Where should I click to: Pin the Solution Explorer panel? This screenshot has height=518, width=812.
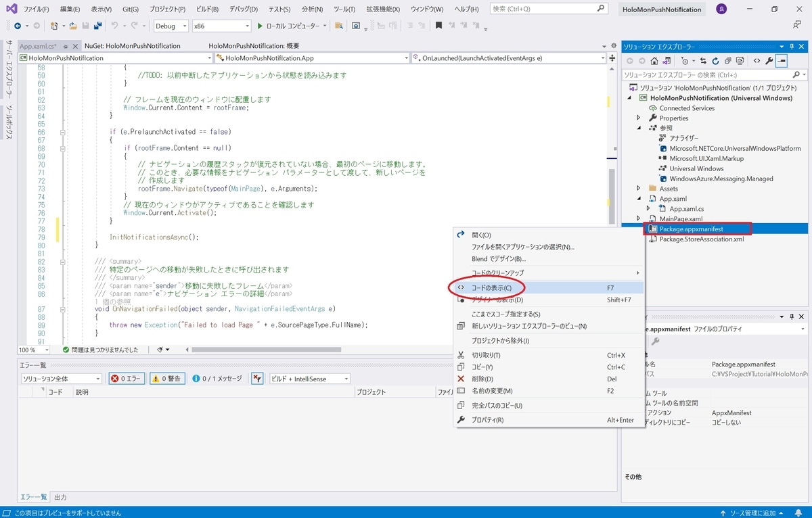pyautogui.click(x=790, y=47)
